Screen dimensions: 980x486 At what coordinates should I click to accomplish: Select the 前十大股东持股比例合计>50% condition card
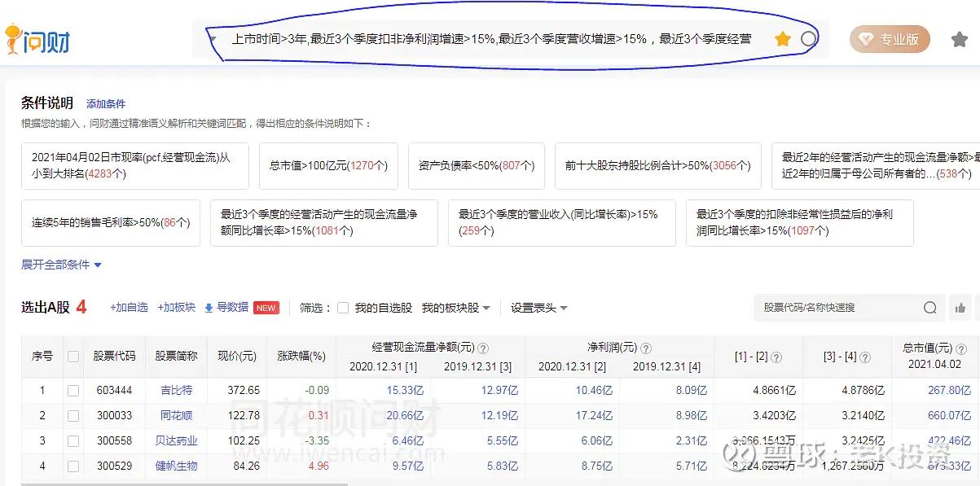pyautogui.click(x=657, y=165)
